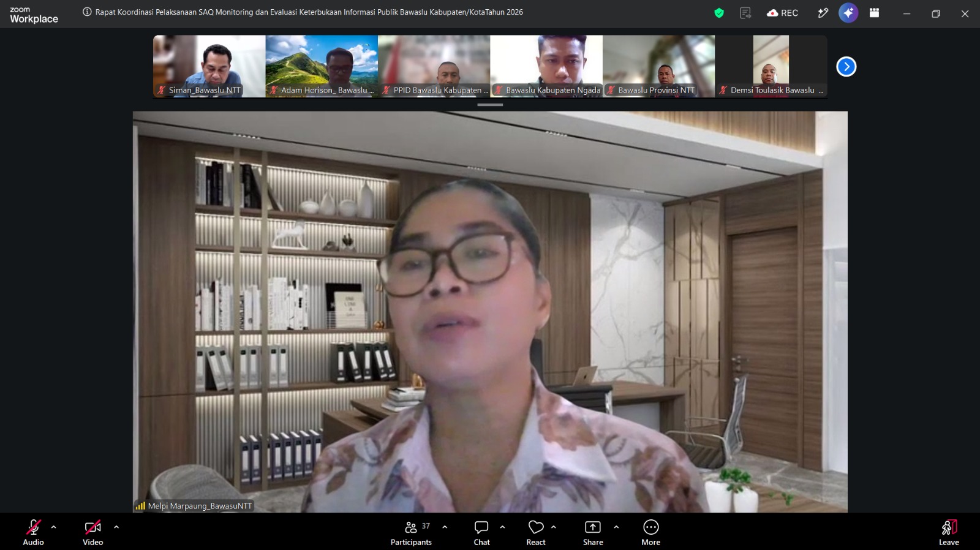Click the Melpi Marpaung_BawasuNTT name label
980x550 pixels.
click(x=200, y=506)
